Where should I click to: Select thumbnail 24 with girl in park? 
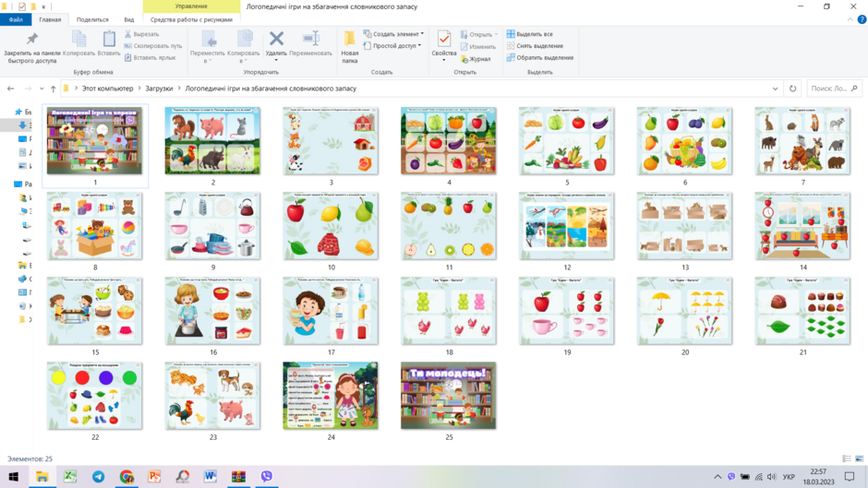[x=331, y=401]
